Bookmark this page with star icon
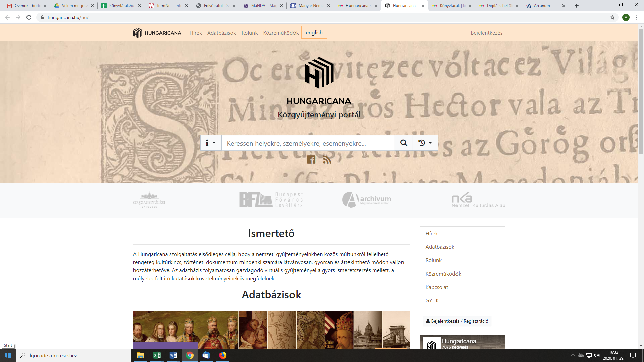The width and height of the screenshot is (644, 362). [x=612, y=17]
